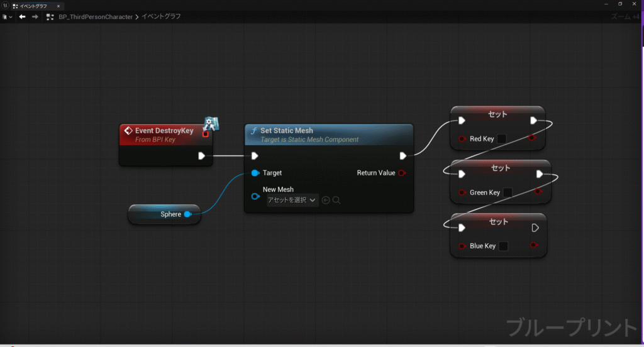Select the Blue Key セット node title
Image resolution: width=644 pixels, height=347 pixels.
point(499,222)
